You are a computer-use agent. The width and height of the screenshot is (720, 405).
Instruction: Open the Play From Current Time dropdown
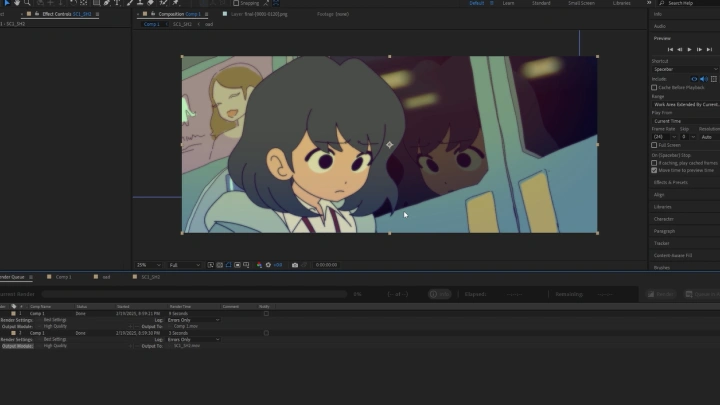686,121
